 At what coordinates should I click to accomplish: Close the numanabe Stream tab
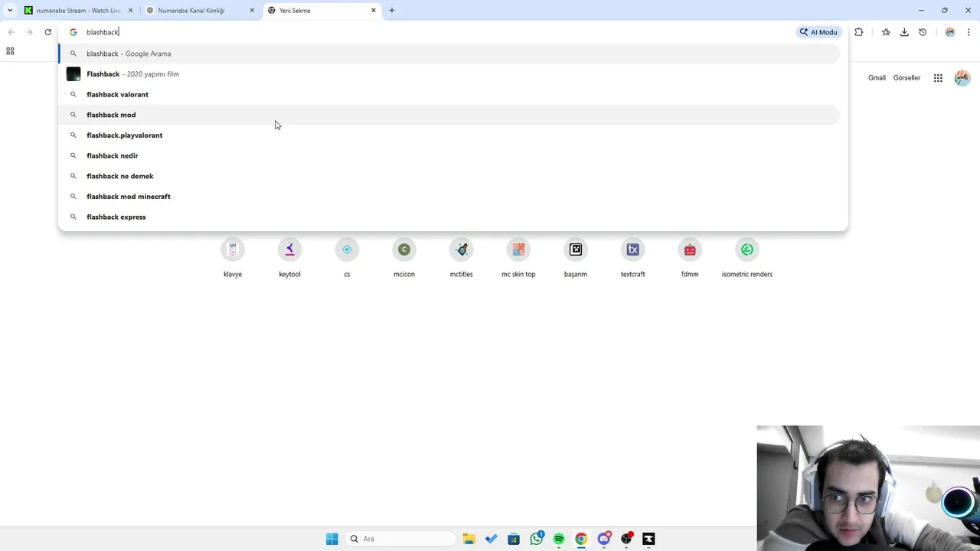click(x=130, y=11)
